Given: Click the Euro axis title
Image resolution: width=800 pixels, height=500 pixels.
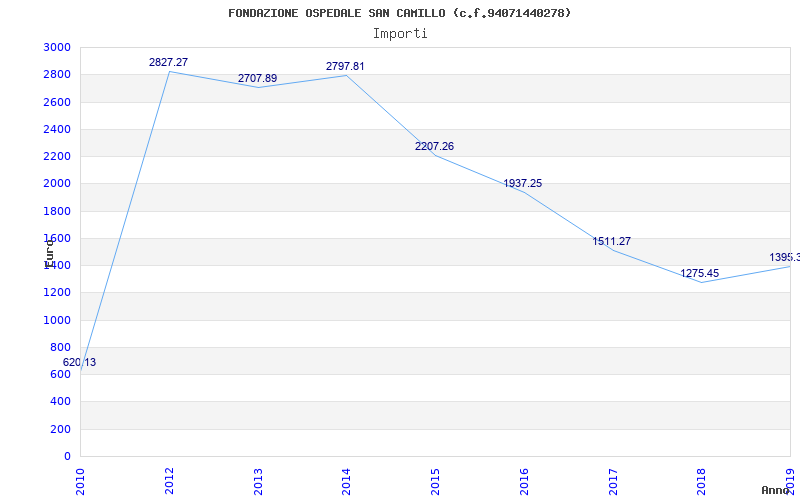Looking at the screenshot, I should (49, 253).
